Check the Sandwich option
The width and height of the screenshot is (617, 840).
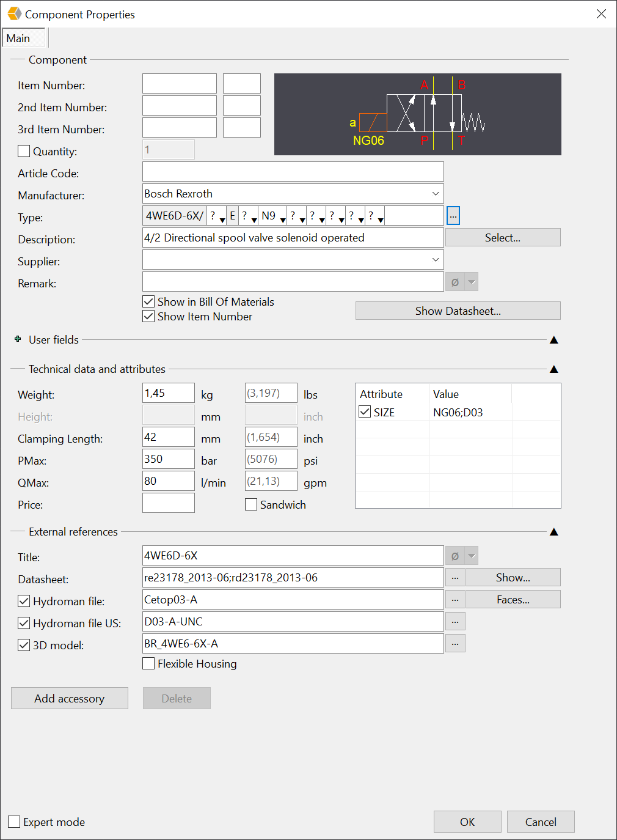251,504
